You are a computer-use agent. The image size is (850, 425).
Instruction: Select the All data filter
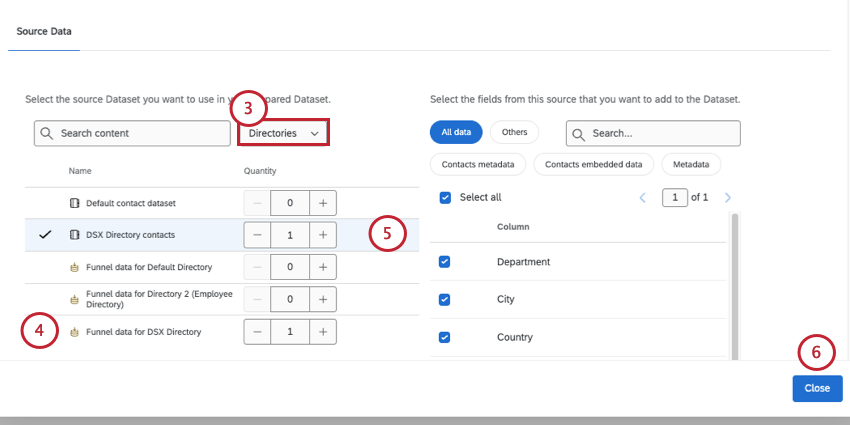tap(456, 132)
